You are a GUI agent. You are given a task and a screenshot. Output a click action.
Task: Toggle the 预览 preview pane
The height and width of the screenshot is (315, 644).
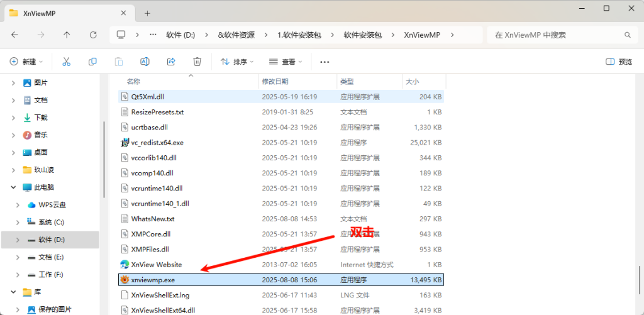(x=619, y=62)
